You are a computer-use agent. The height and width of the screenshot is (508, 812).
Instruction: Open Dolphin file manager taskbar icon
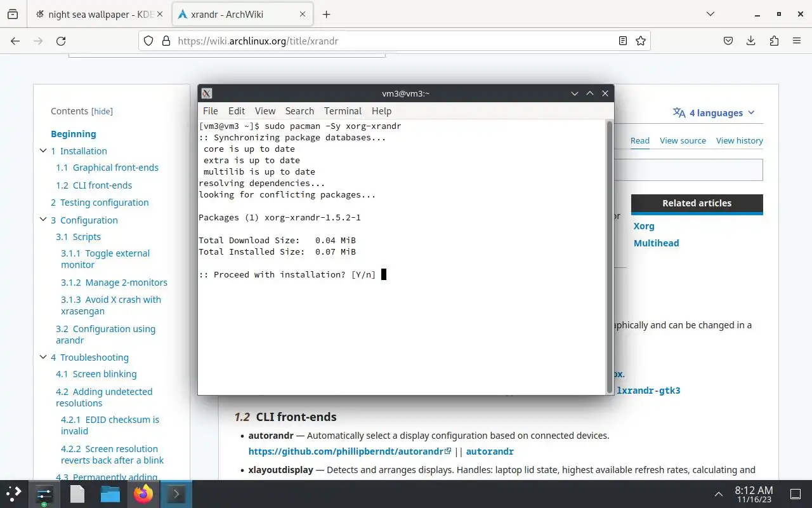[x=110, y=494]
